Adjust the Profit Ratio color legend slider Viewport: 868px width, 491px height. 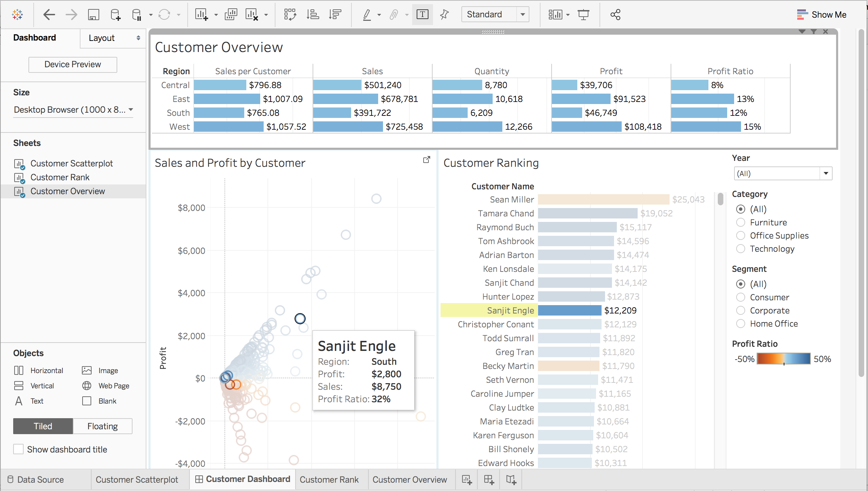(784, 363)
